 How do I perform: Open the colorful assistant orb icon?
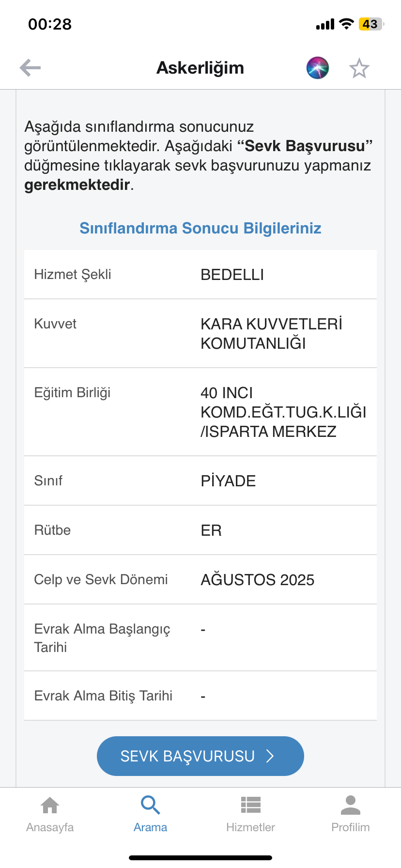(318, 68)
